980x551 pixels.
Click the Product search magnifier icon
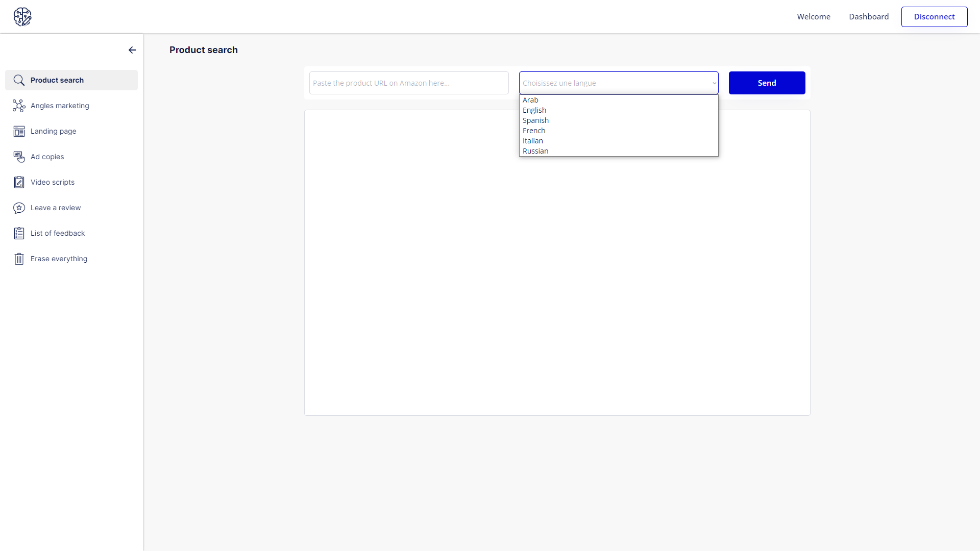coord(19,80)
